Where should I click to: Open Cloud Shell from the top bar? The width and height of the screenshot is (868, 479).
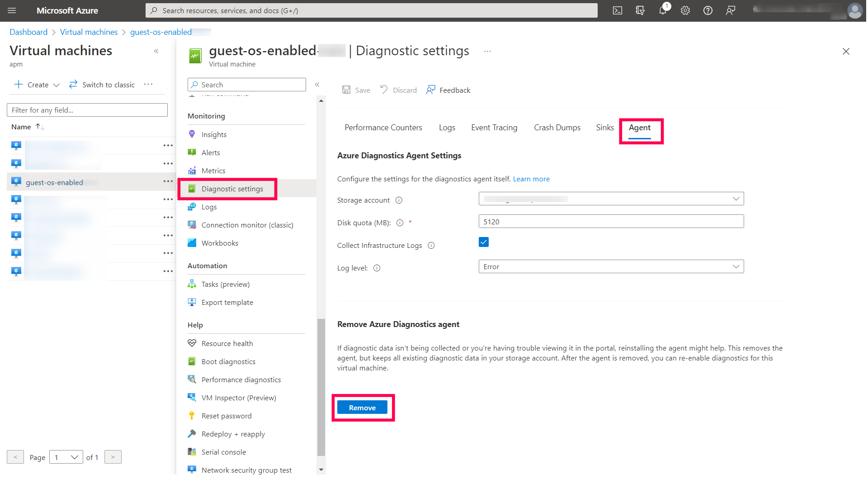[617, 10]
